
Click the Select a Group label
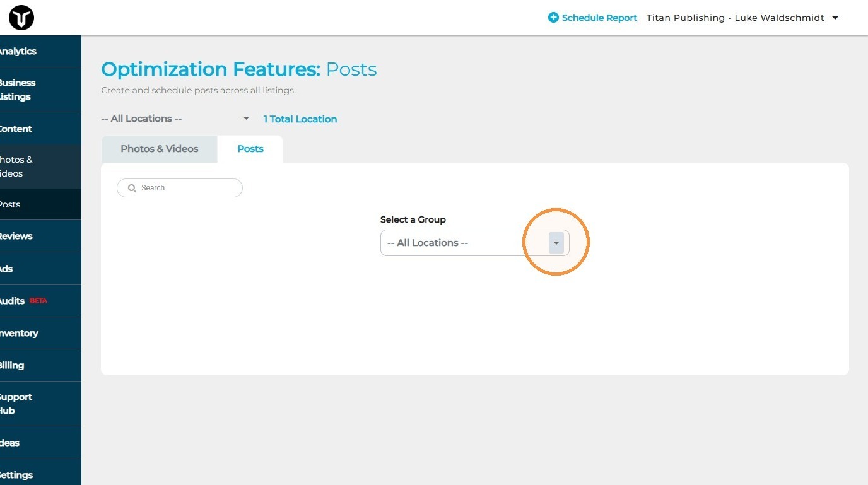pos(413,219)
